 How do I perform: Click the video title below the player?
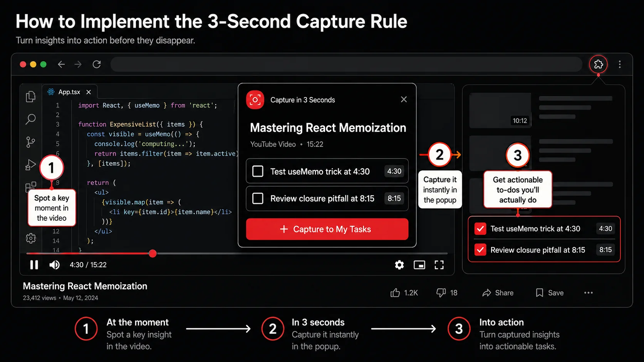pyautogui.click(x=85, y=286)
